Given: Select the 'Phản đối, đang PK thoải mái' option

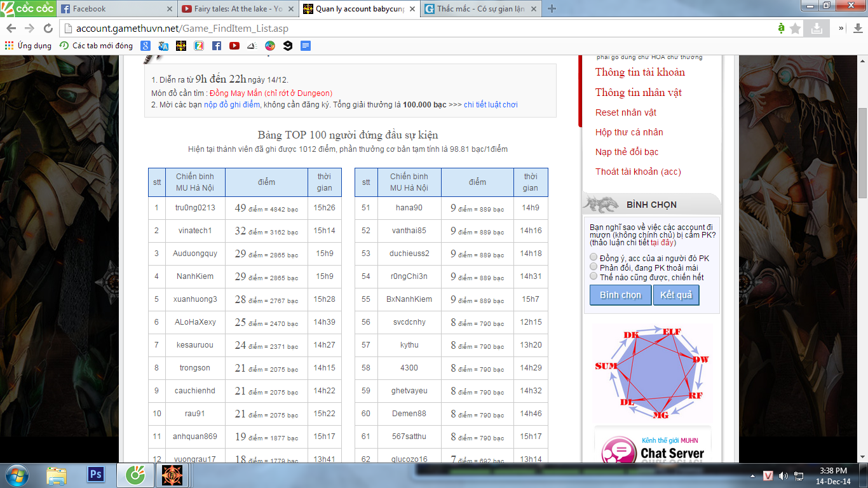Looking at the screenshot, I should pyautogui.click(x=594, y=267).
